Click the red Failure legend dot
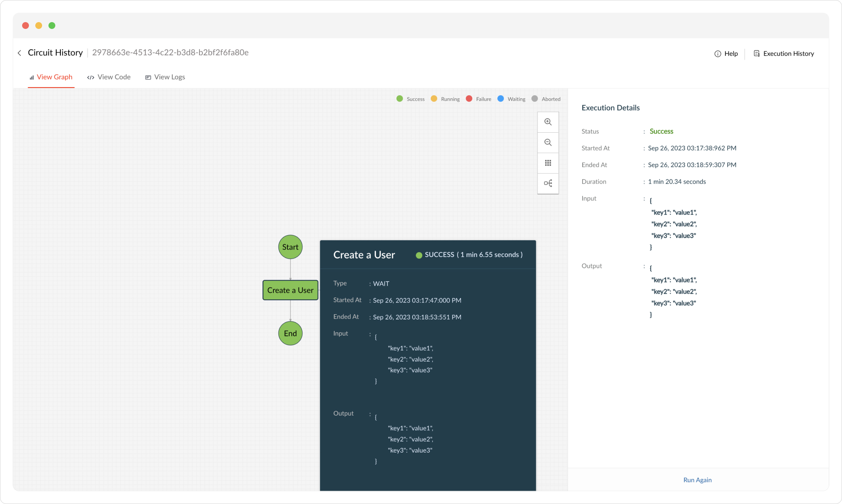The height and width of the screenshot is (504, 842). (x=469, y=99)
